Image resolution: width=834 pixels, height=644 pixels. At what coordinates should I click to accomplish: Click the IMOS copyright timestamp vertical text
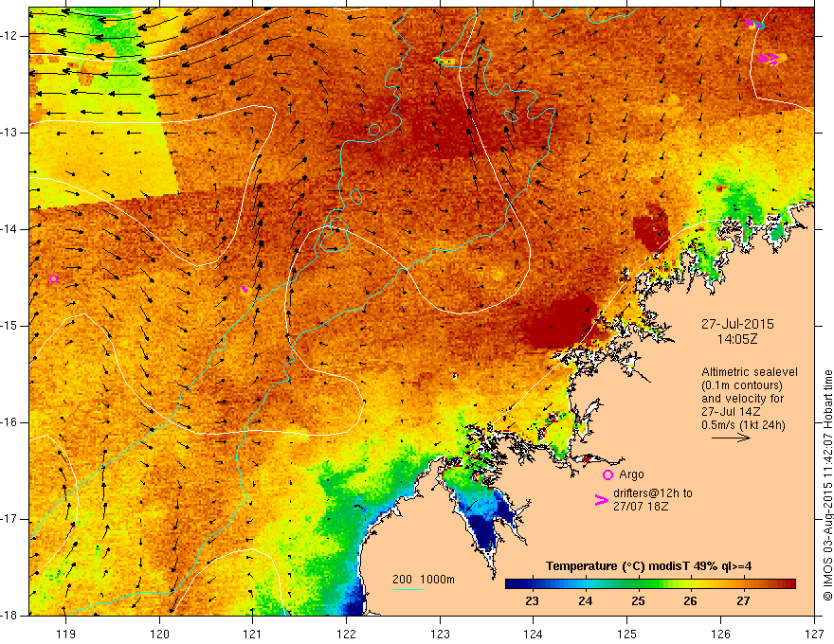pyautogui.click(x=827, y=485)
